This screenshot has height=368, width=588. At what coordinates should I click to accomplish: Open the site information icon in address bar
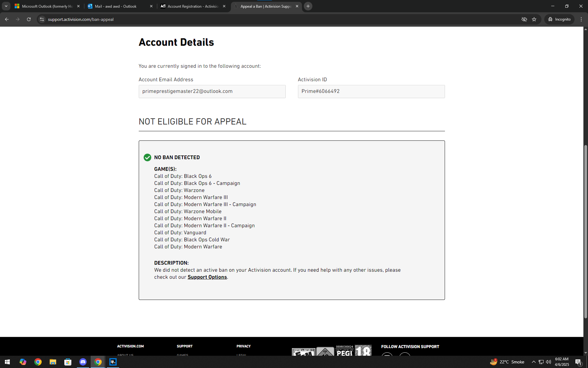tap(42, 19)
